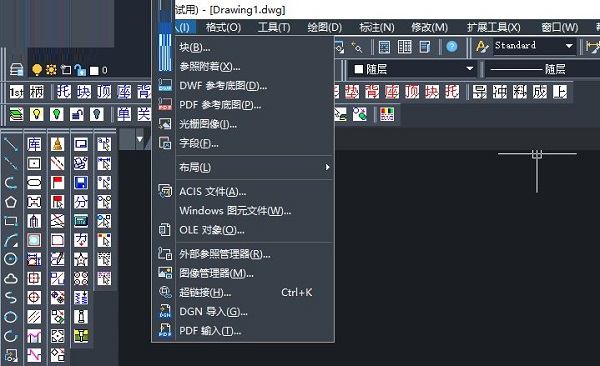Select the Revision Cloud tool
600x366 pixels.
tap(11, 278)
